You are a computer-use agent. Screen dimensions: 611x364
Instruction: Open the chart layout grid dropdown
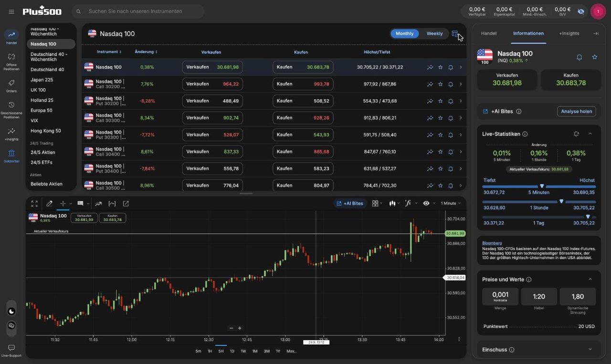coord(377,203)
